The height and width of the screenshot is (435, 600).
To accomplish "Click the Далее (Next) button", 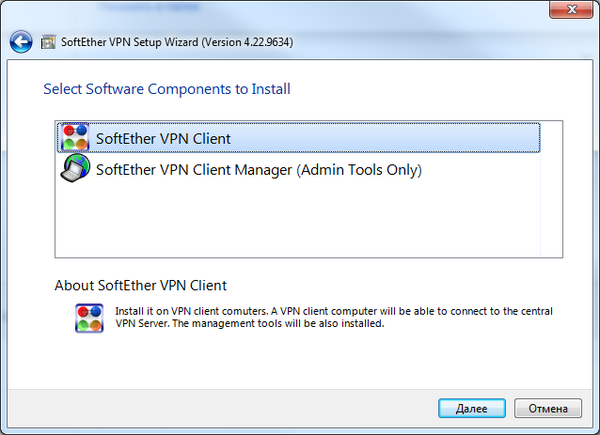I will click(471, 408).
